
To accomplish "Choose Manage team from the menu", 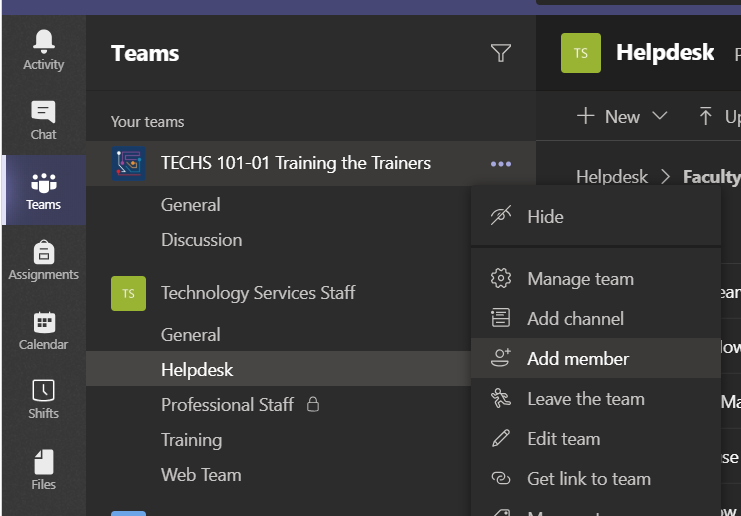I will 596,278.
